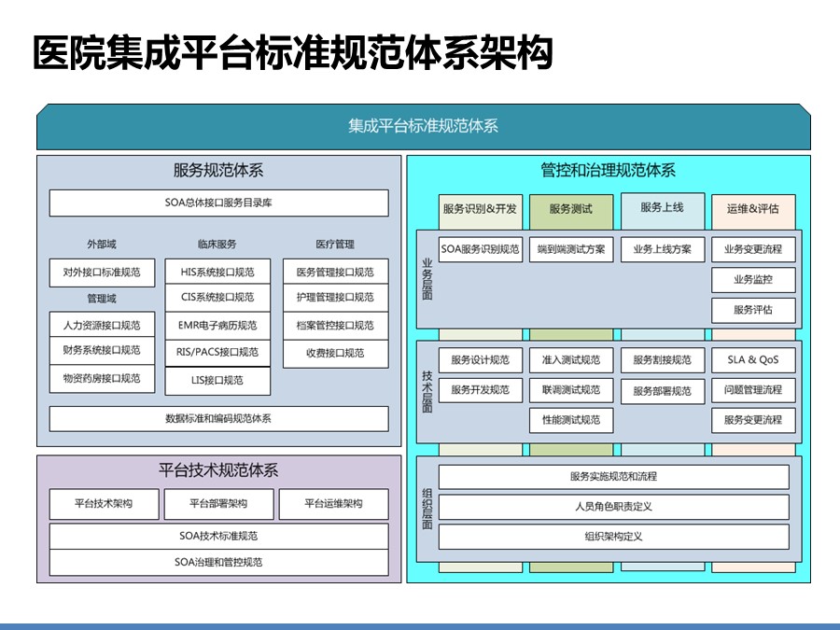This screenshot has width=840, height=630.
Task: Select 服务变更流程 box
Action: [753, 421]
